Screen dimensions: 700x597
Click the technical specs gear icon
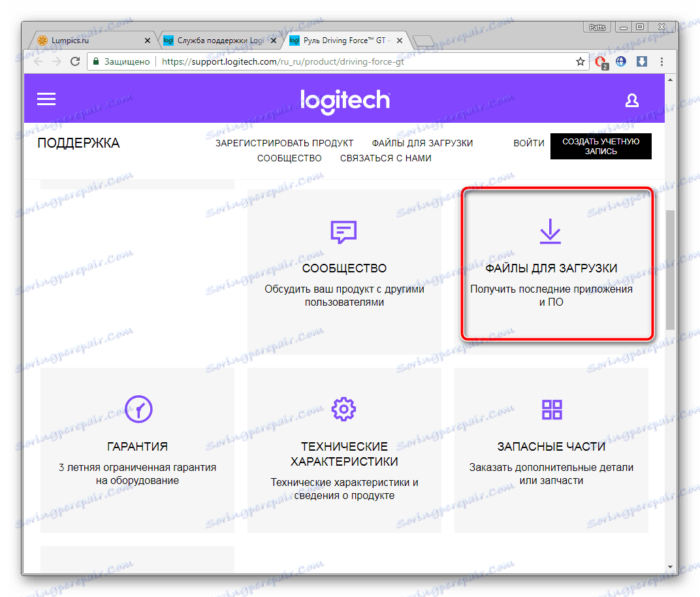(x=343, y=409)
